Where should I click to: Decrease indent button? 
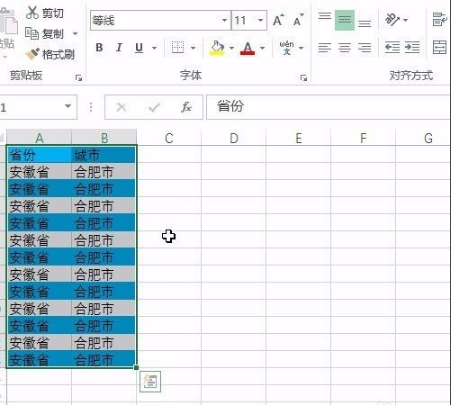(392, 47)
